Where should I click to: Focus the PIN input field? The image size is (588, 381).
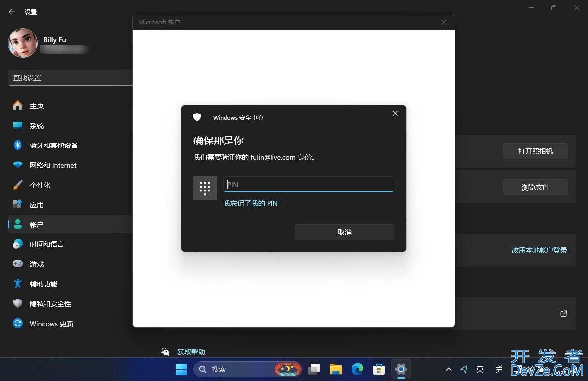[308, 184]
